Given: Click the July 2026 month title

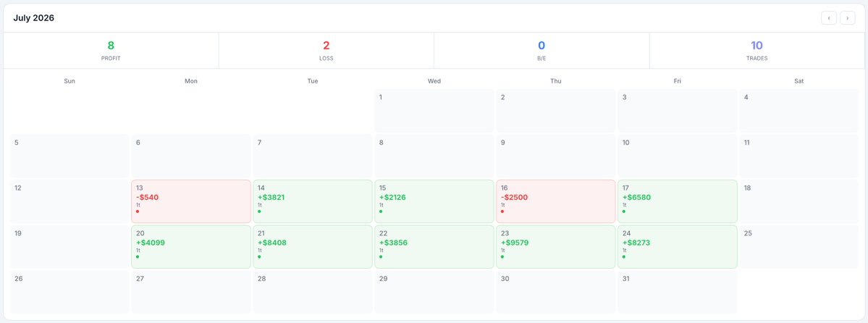Looking at the screenshot, I should 34,18.
